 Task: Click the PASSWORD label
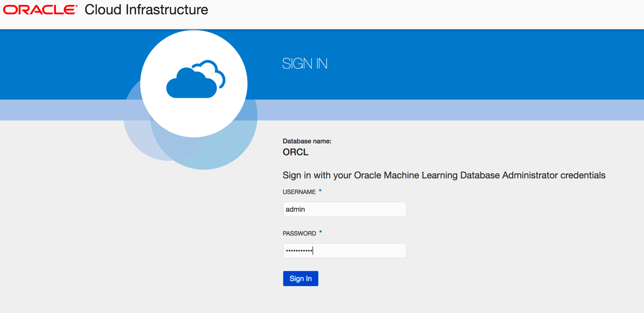[299, 233]
